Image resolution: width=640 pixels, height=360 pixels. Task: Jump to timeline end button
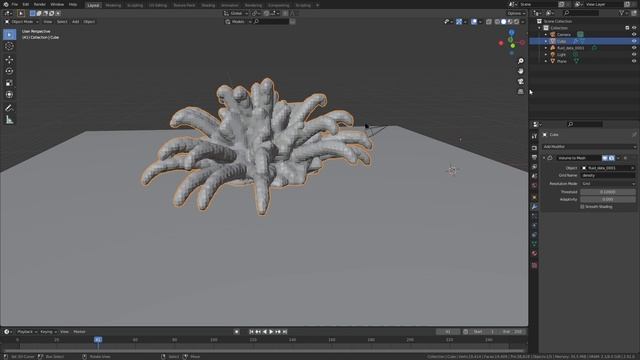pos(285,332)
